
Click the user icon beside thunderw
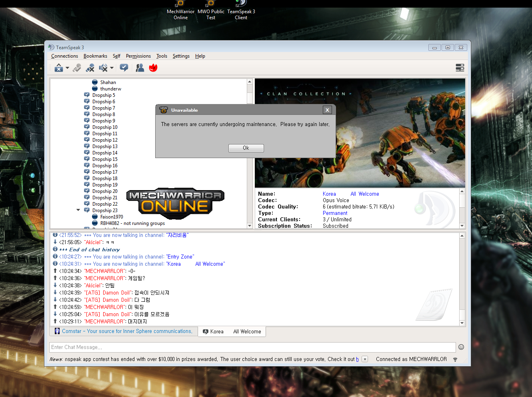tap(95, 88)
